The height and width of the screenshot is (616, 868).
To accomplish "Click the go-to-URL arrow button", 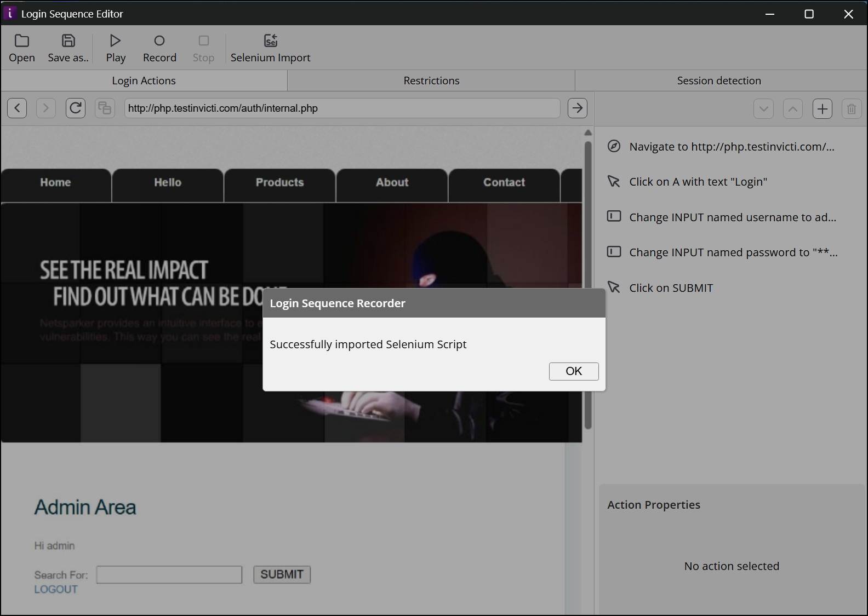I will [577, 108].
